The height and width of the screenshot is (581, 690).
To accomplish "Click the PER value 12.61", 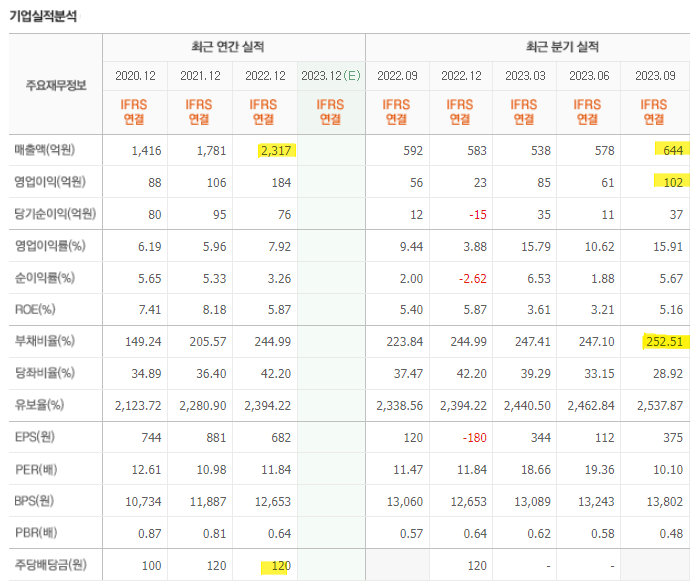I will pos(147,470).
